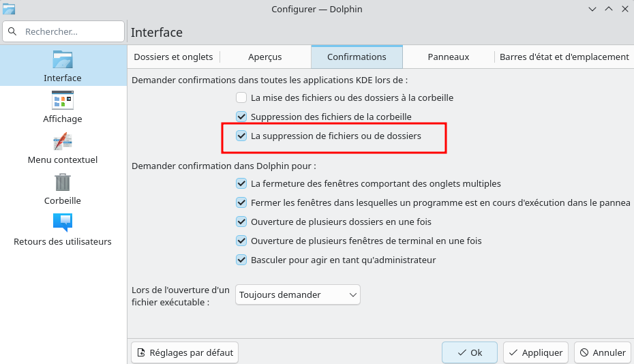Screen dimensions: 634x364
Task: Select the Affichage category icon
Action: (x=63, y=101)
